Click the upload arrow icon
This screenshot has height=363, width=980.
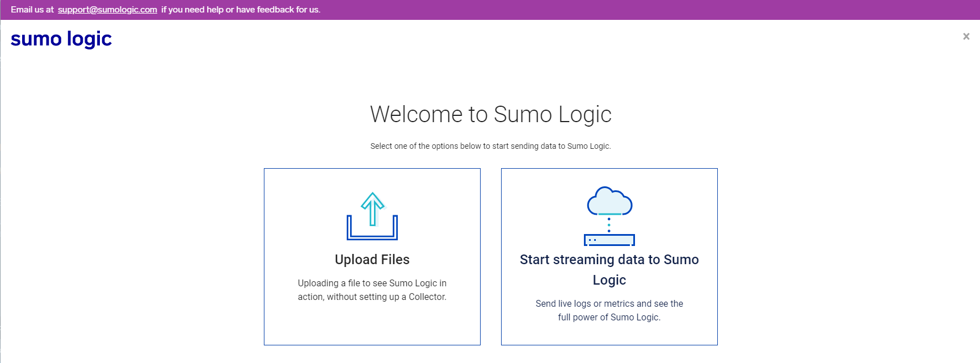(x=372, y=216)
